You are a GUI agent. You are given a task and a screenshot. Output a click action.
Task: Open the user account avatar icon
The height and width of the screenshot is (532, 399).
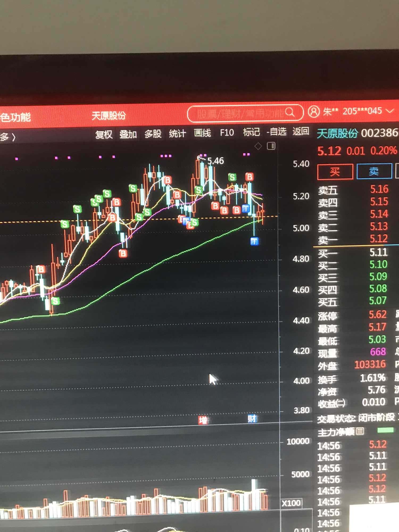click(314, 111)
